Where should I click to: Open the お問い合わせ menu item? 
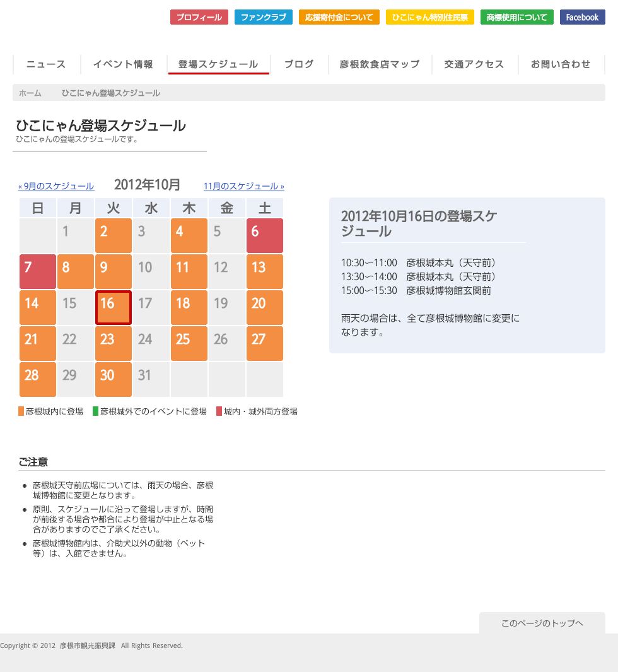click(561, 64)
